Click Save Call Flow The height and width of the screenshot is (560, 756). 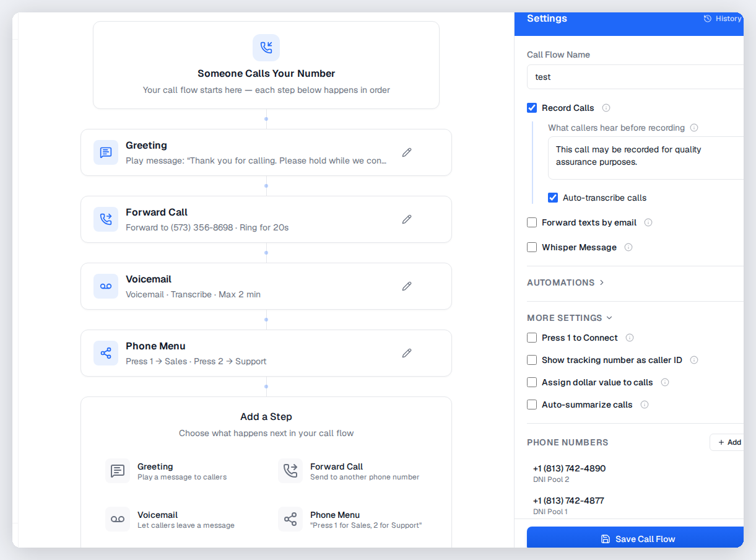point(637,538)
